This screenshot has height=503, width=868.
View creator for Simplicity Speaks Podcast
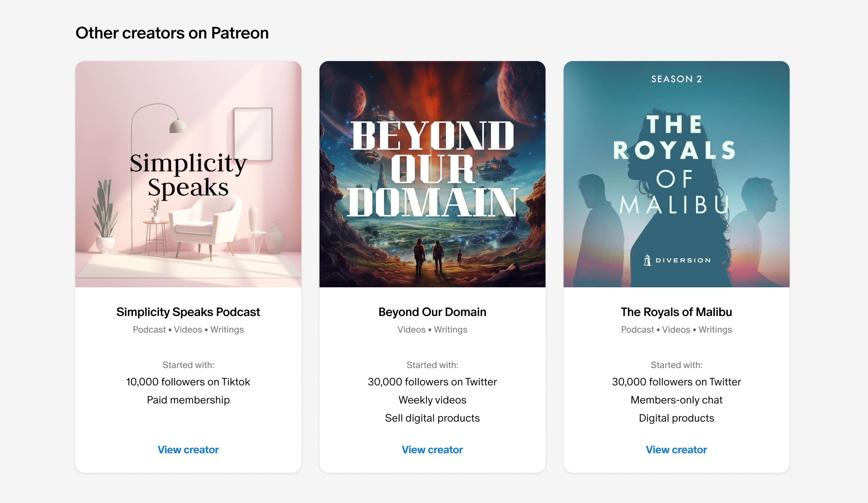pyautogui.click(x=188, y=449)
